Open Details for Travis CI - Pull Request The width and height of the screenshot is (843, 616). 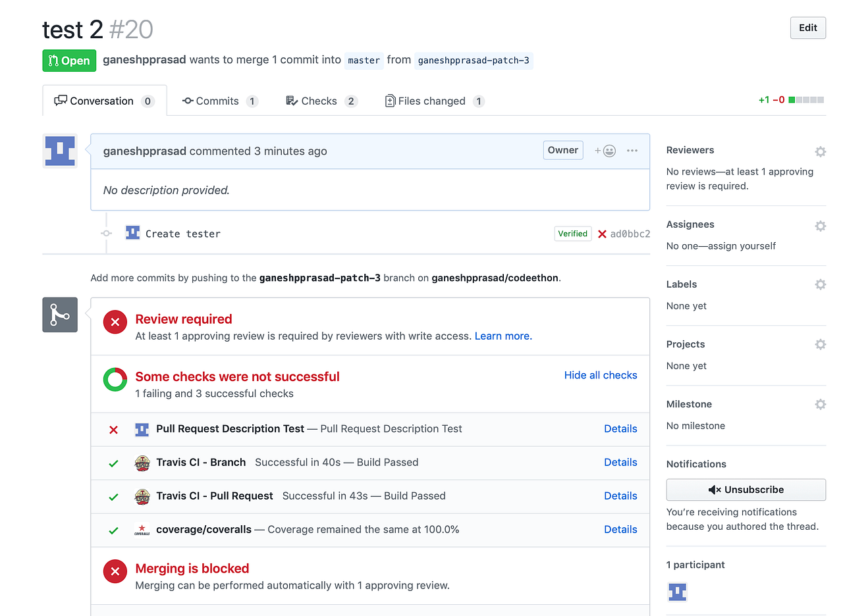(620, 496)
